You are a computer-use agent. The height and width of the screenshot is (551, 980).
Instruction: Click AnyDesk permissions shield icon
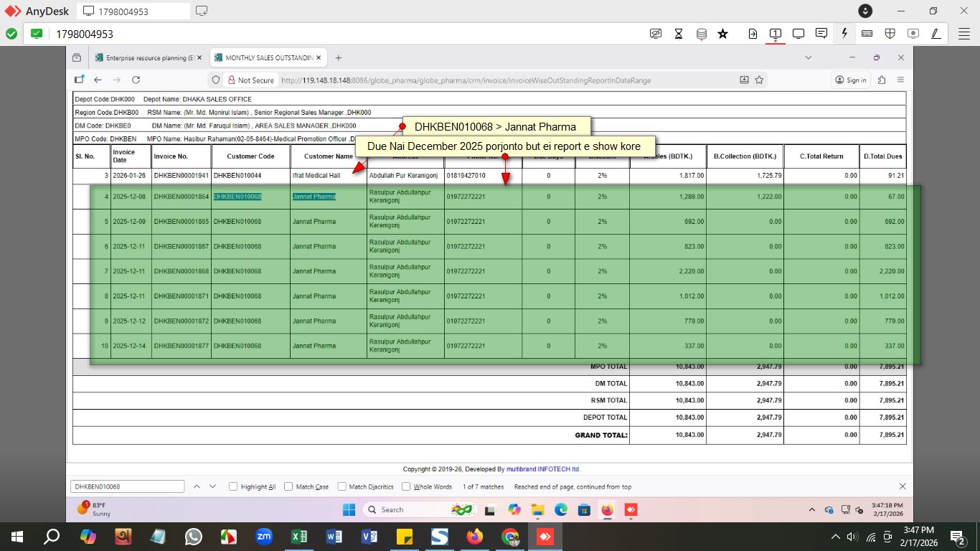(890, 34)
